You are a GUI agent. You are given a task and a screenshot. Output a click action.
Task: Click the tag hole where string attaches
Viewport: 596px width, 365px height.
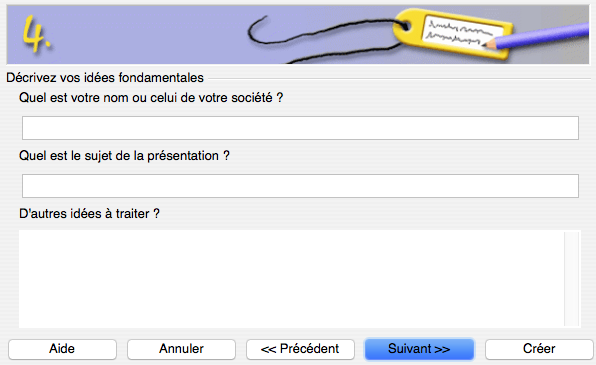coord(405,26)
